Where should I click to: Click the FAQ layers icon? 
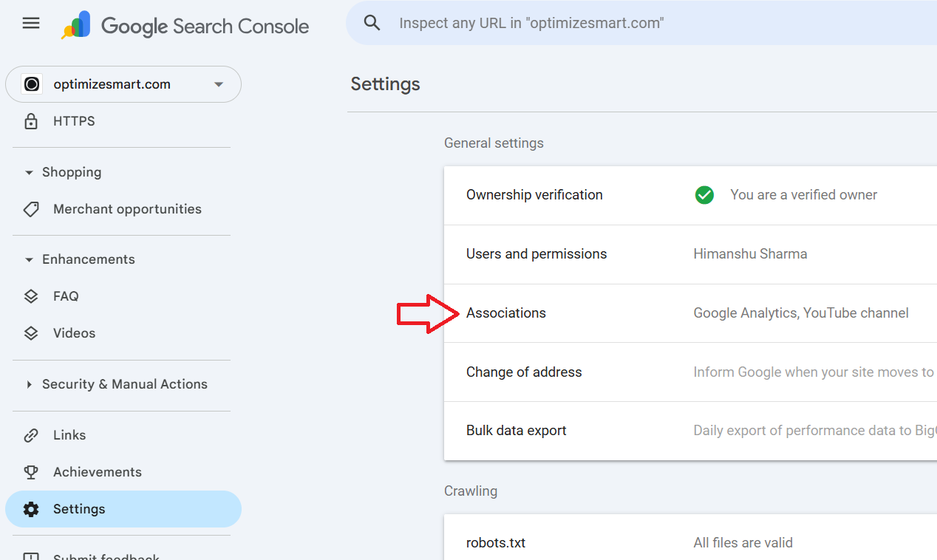tap(31, 296)
